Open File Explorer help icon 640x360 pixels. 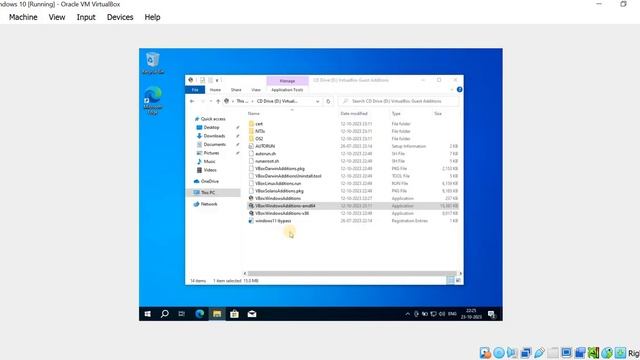[460, 89]
